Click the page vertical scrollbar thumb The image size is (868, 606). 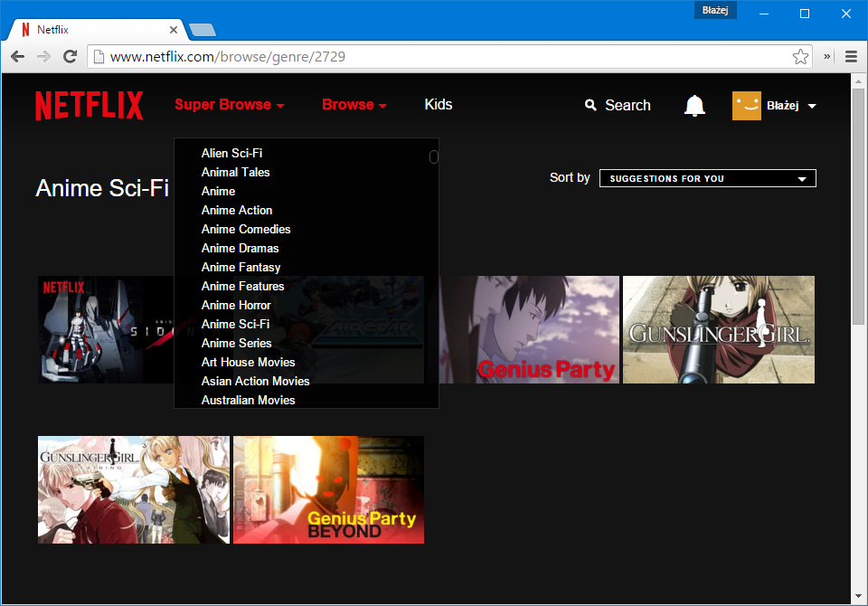[858, 206]
